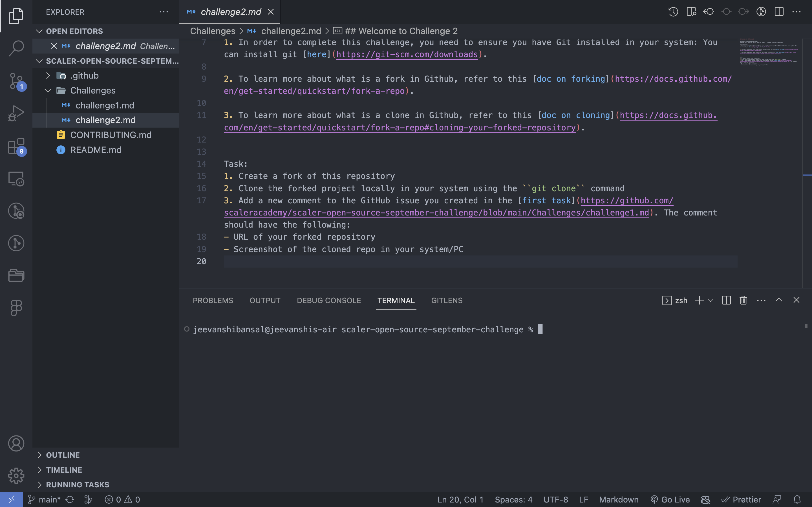Open the Run and Debug view
Viewport: 812px width, 507px height.
(16, 113)
